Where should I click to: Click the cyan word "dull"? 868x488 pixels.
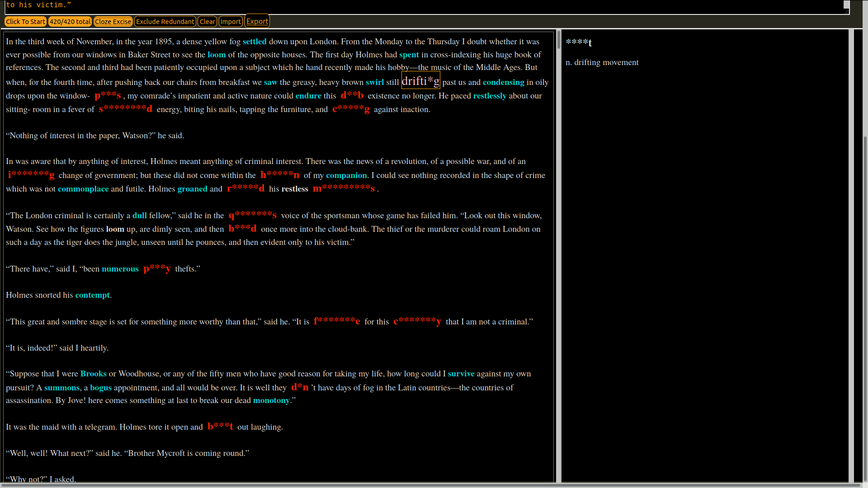(x=139, y=216)
